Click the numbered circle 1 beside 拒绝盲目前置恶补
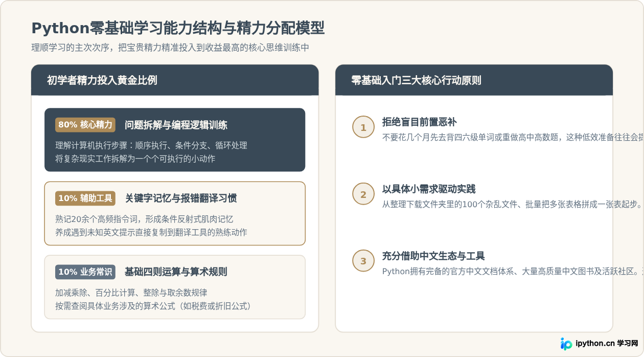The height and width of the screenshot is (357, 644). pyautogui.click(x=363, y=127)
